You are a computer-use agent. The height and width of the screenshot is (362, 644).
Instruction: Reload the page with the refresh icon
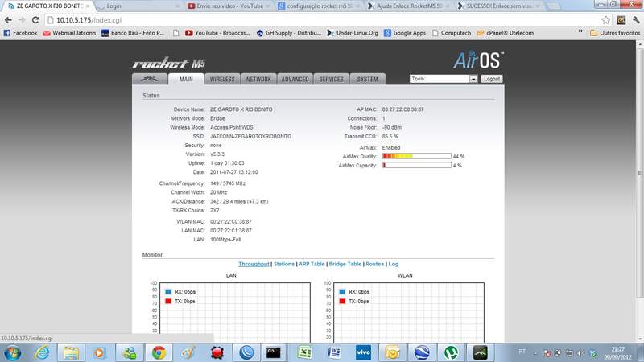[x=35, y=19]
